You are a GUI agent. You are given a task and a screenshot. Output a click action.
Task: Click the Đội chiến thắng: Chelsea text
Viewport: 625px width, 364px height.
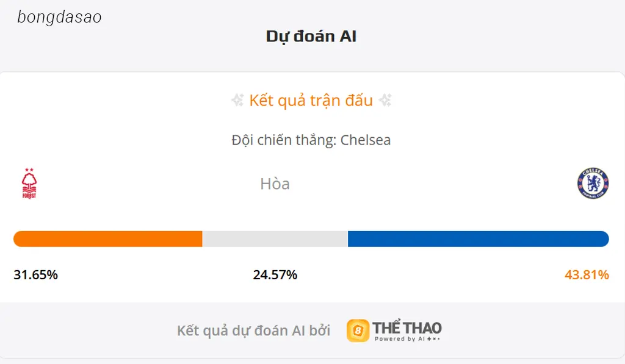(311, 140)
